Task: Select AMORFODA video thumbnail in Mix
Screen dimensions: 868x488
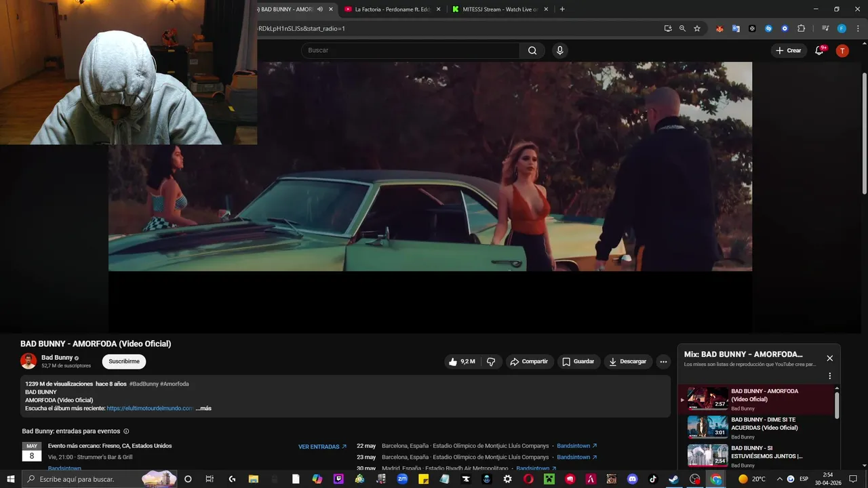Action: [x=708, y=399]
